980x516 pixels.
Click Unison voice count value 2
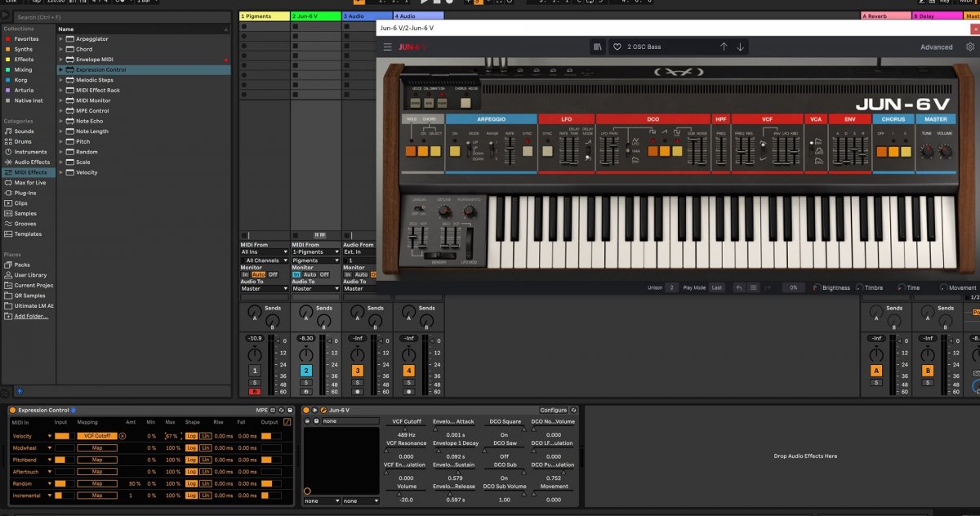pyautogui.click(x=672, y=287)
